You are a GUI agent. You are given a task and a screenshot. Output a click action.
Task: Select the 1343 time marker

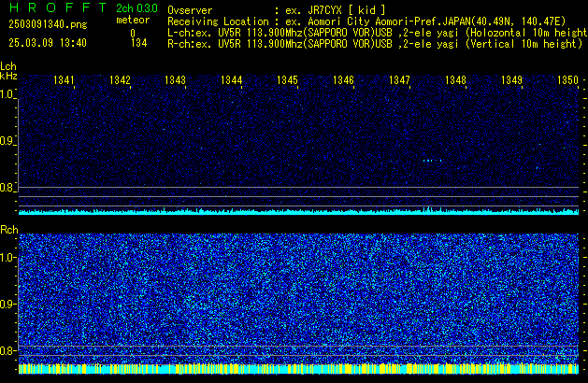(x=175, y=80)
